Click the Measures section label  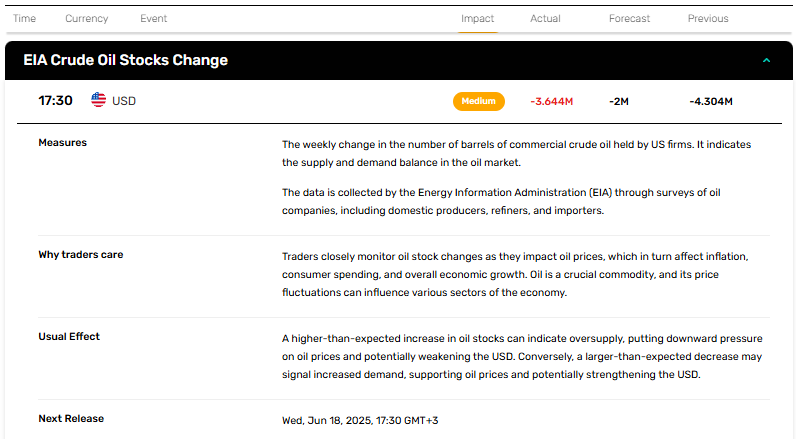(62, 143)
